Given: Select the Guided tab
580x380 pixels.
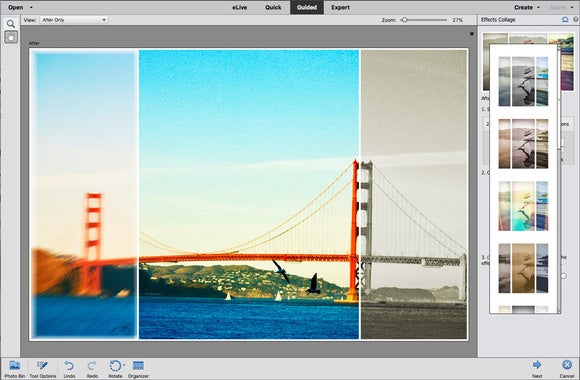Looking at the screenshot, I should point(307,7).
